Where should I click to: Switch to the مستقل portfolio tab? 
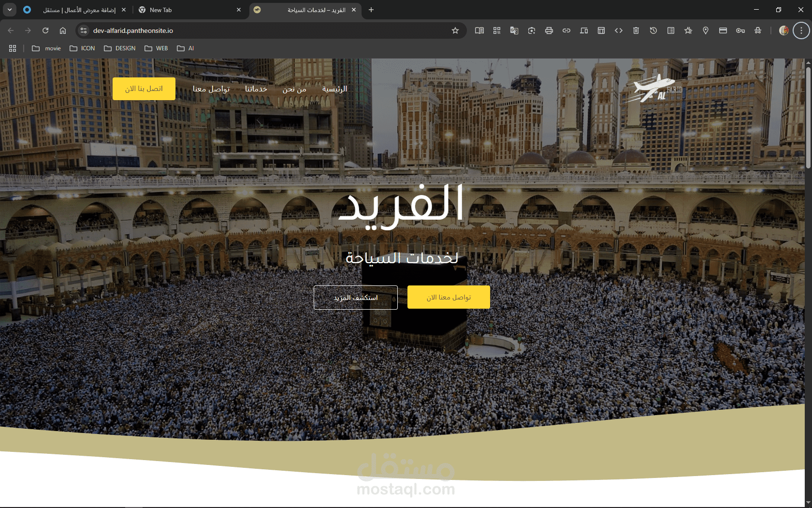pos(75,10)
